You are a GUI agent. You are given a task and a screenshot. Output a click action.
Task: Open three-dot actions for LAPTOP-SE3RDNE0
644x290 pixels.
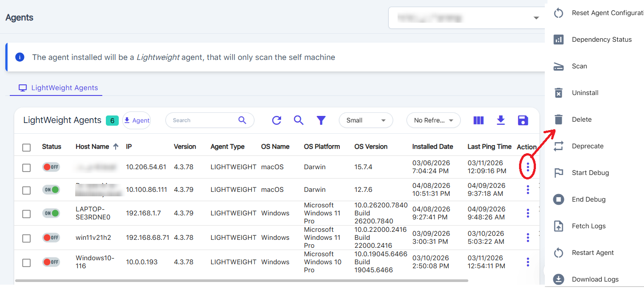coord(528,213)
